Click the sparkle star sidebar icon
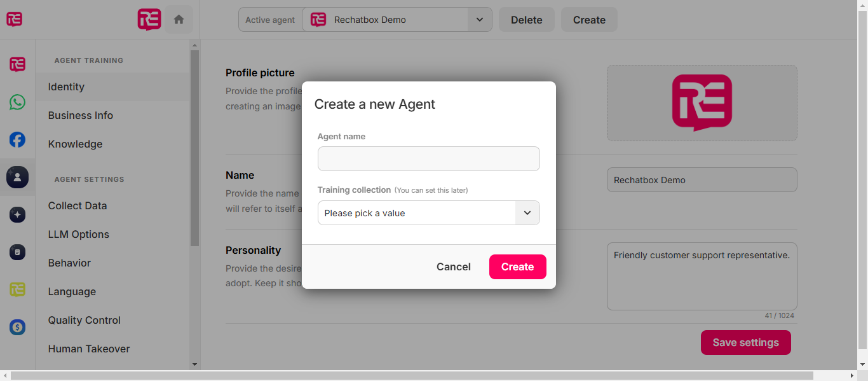 18,215
